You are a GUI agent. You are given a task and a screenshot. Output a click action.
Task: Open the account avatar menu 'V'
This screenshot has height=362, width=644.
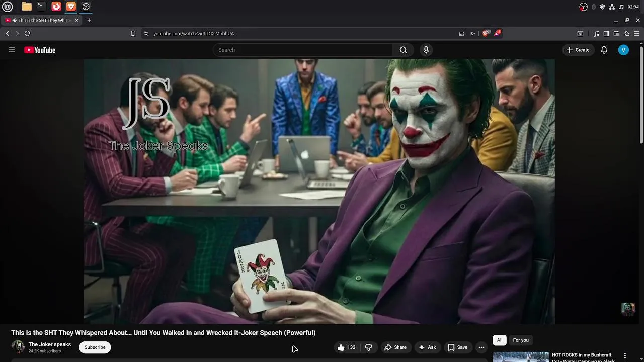[623, 50]
